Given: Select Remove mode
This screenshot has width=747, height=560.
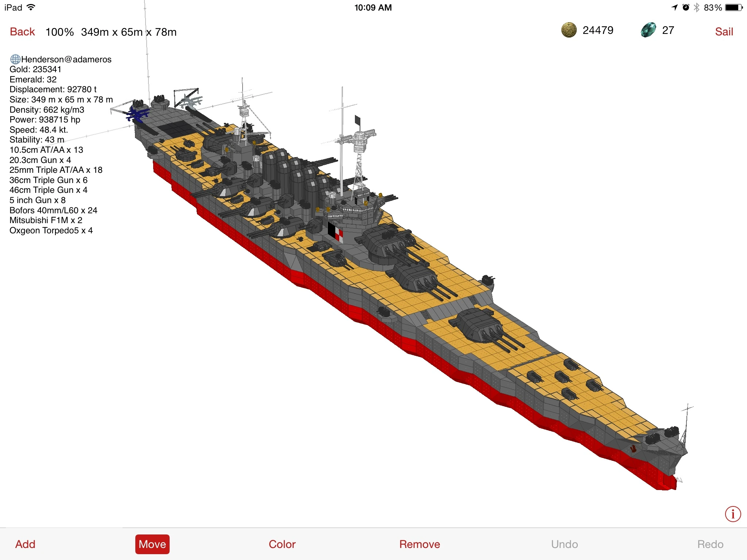Looking at the screenshot, I should [x=419, y=544].
